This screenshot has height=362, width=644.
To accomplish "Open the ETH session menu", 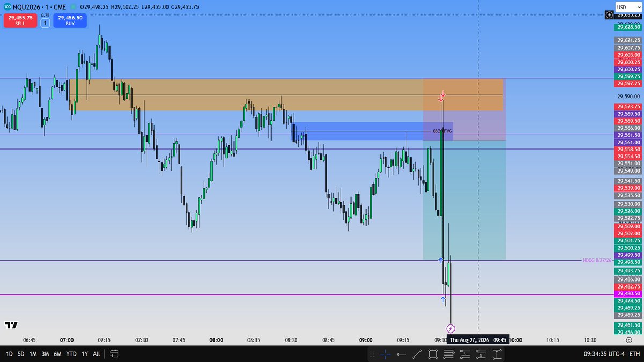I will pyautogui.click(x=633, y=354).
